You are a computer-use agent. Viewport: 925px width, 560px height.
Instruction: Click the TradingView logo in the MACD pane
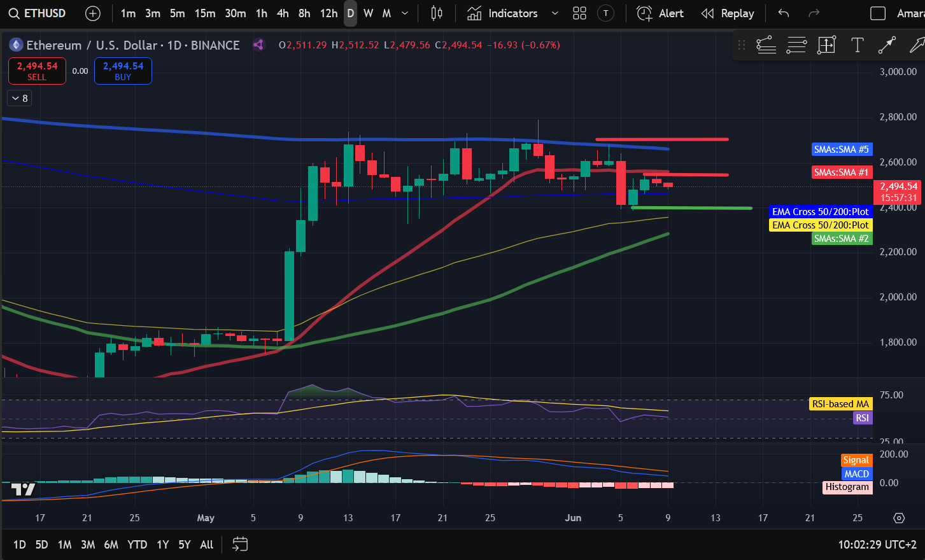(x=23, y=489)
